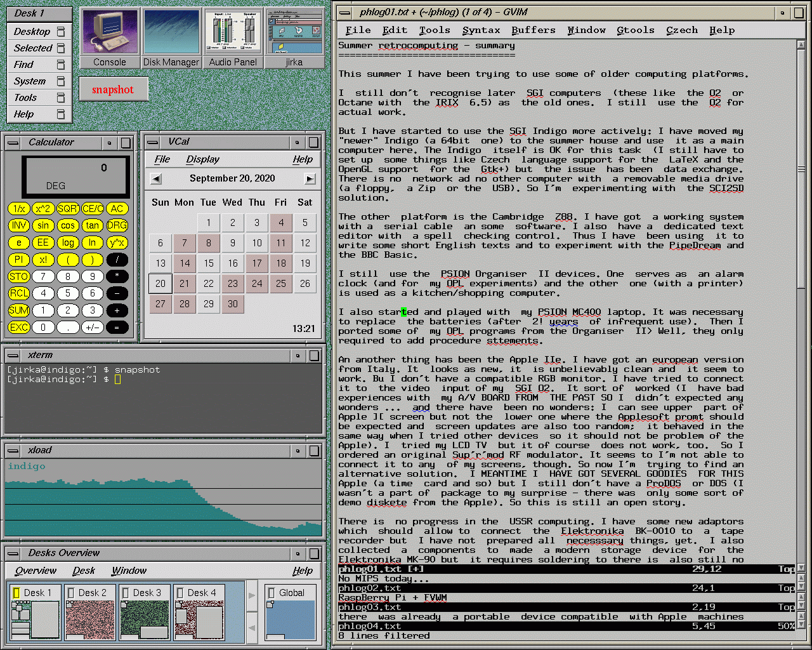
Task: Expand the Desktop toolchest menu
Action: (32, 32)
